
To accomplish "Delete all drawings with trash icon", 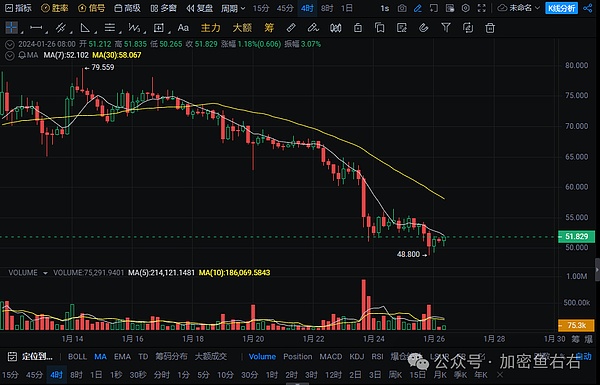I will (x=490, y=28).
